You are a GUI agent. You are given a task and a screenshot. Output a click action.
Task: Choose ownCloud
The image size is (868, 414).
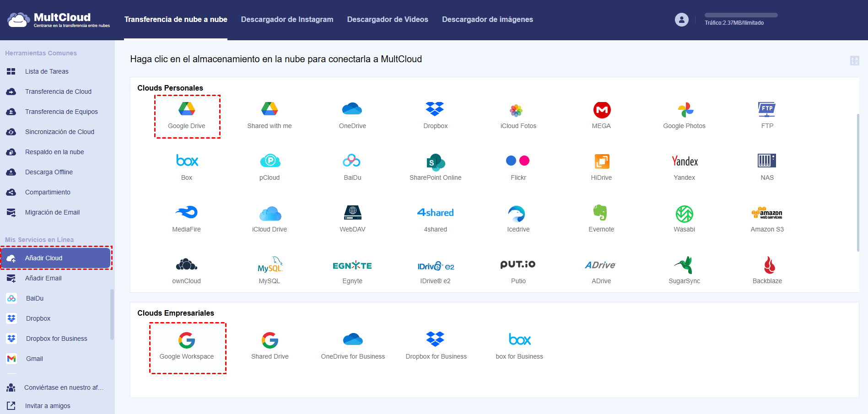[x=187, y=271]
